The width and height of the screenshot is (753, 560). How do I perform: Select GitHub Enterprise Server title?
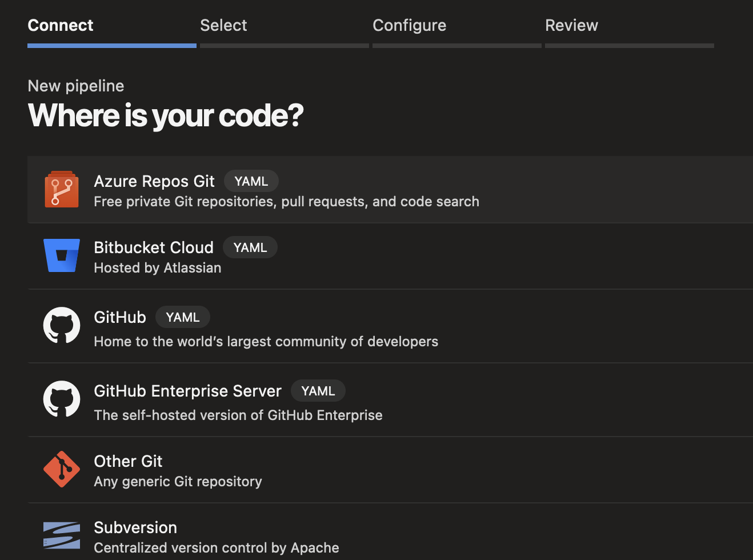[187, 391]
